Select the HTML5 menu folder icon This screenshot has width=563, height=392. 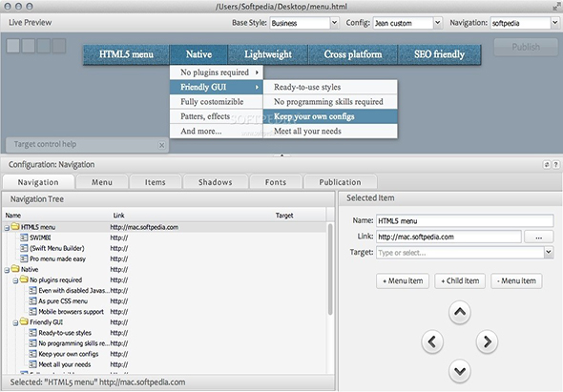pos(15,226)
